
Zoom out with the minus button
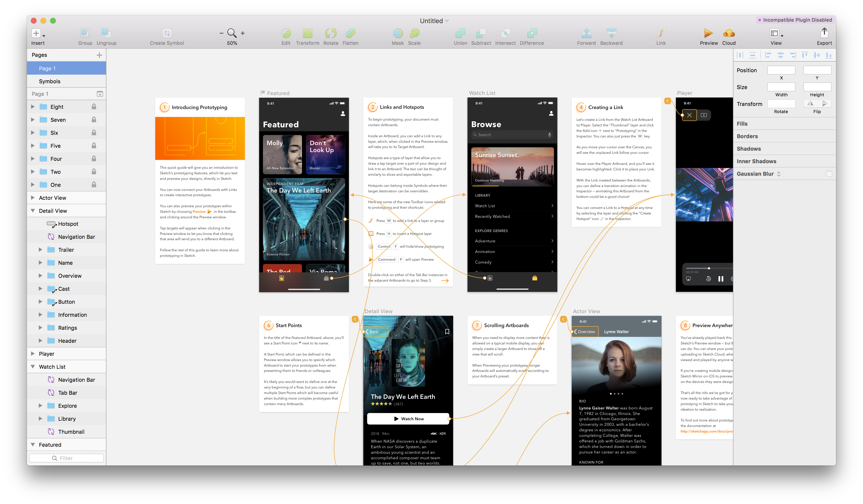pyautogui.click(x=221, y=33)
